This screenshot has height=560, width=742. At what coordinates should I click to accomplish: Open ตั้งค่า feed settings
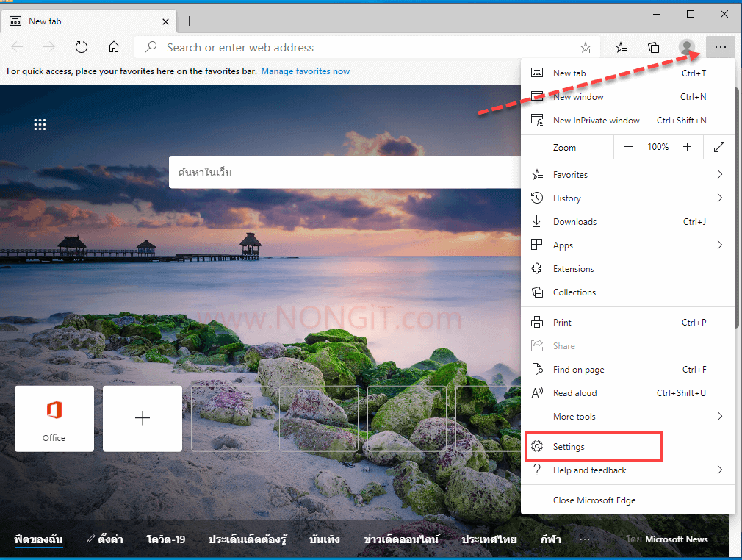click(105, 539)
